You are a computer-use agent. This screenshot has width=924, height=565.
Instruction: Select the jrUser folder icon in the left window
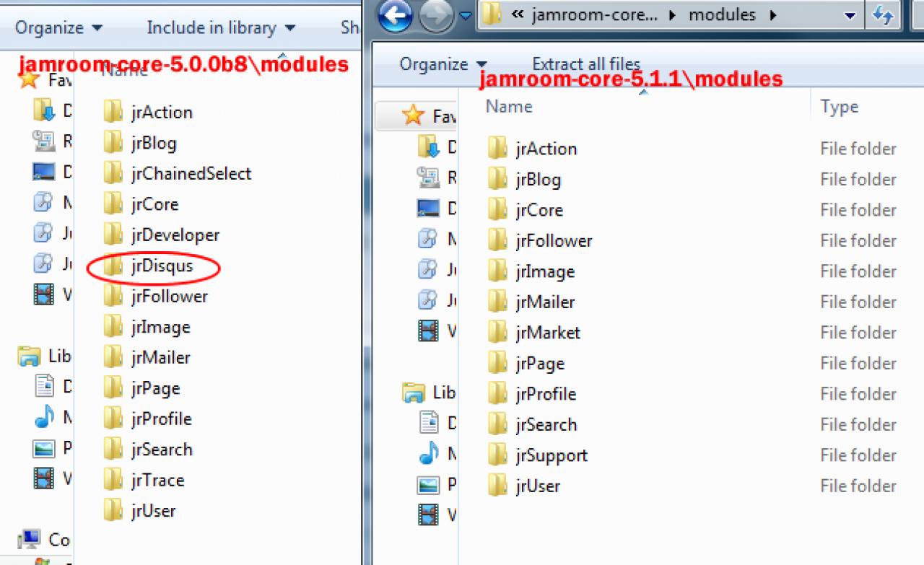click(113, 511)
